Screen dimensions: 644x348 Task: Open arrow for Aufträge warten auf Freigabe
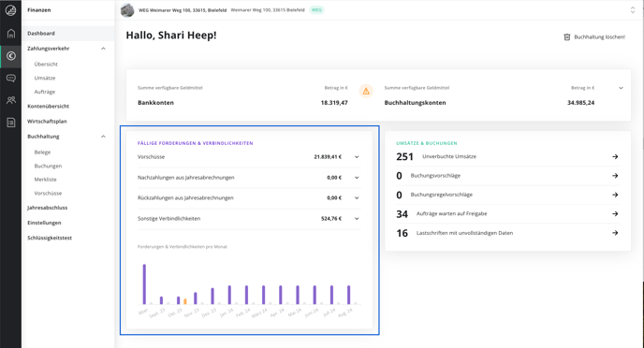pos(615,214)
